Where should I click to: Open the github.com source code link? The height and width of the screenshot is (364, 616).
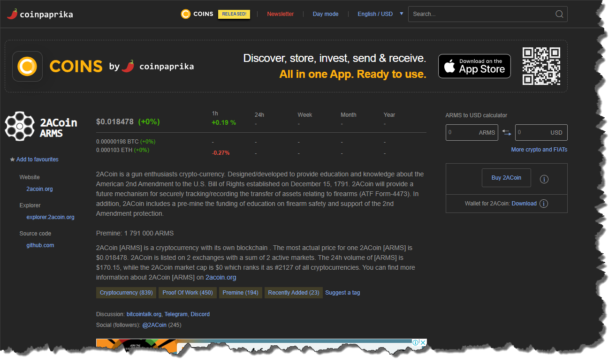40,245
